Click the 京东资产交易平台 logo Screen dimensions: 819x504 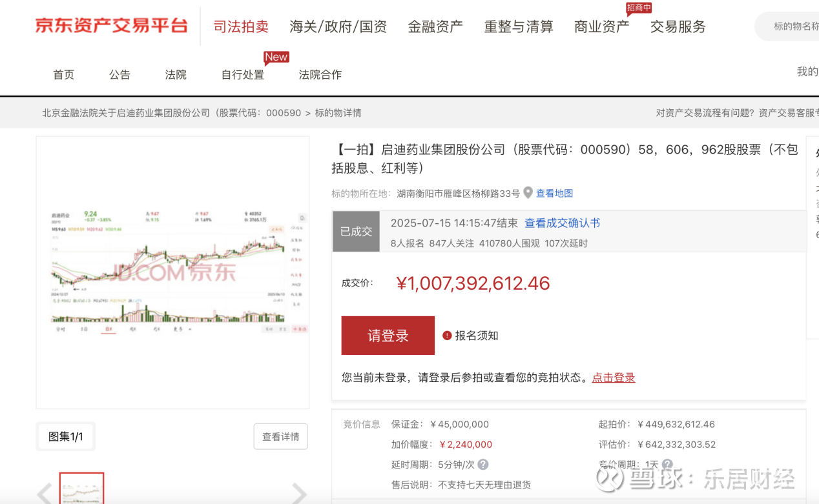pos(111,26)
